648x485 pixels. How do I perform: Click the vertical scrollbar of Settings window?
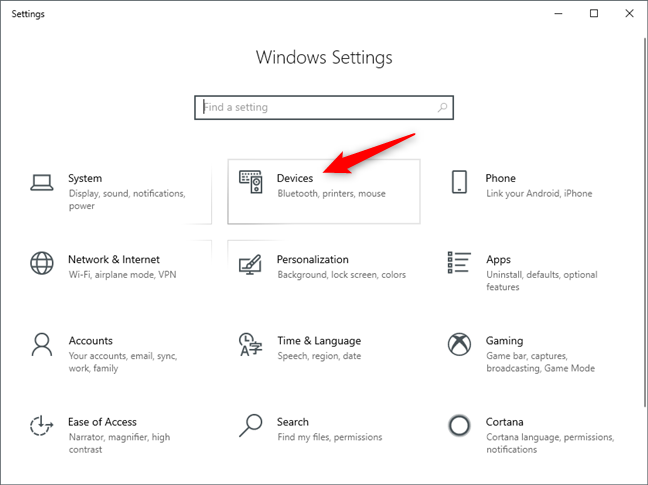(x=645, y=222)
